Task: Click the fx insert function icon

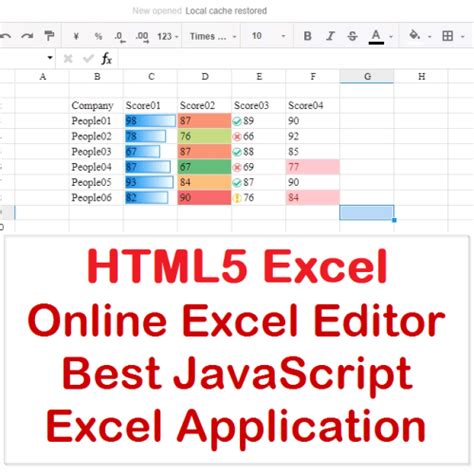Action: point(106,59)
